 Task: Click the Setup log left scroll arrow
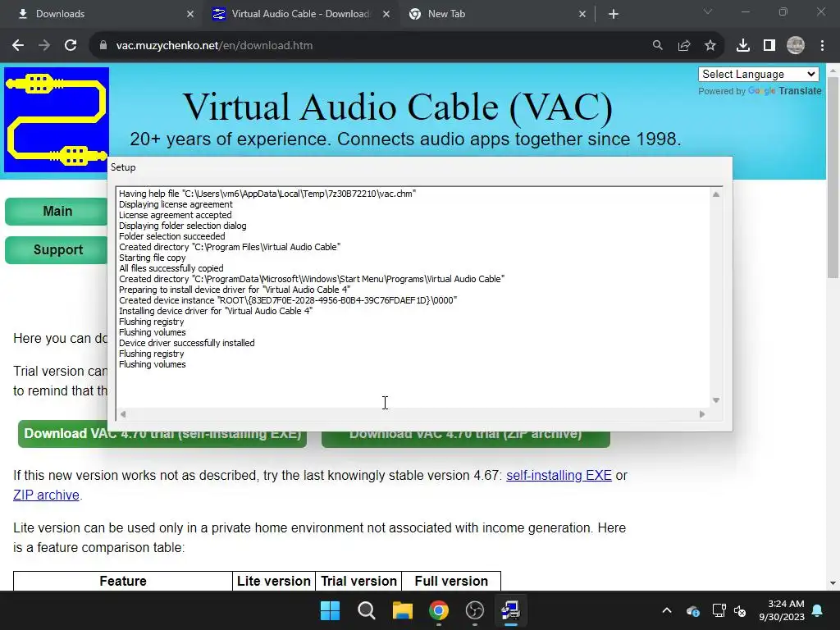(123, 414)
